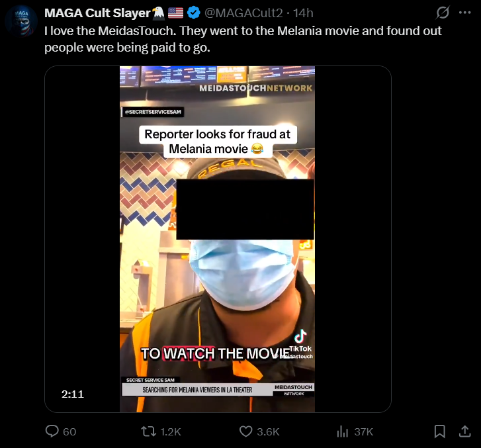Bookmark this post
This screenshot has height=448, width=481.
tap(439, 431)
